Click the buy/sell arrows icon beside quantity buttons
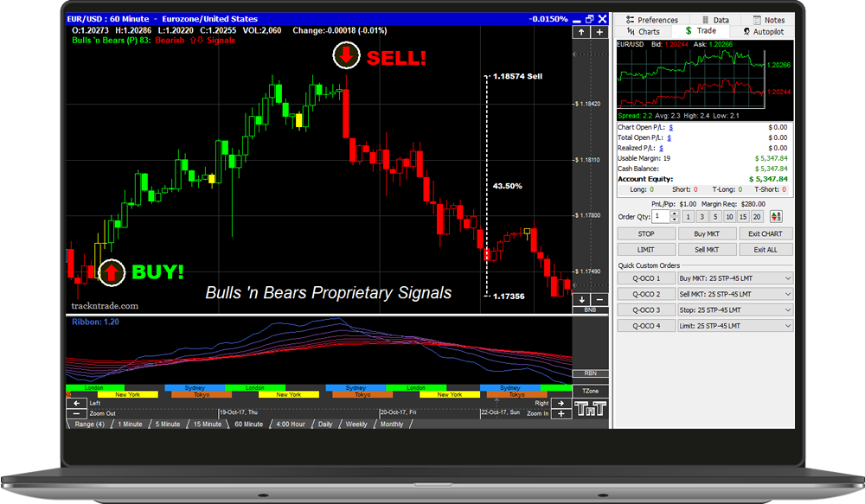Viewport: 865px width, 504px height. pos(776,217)
